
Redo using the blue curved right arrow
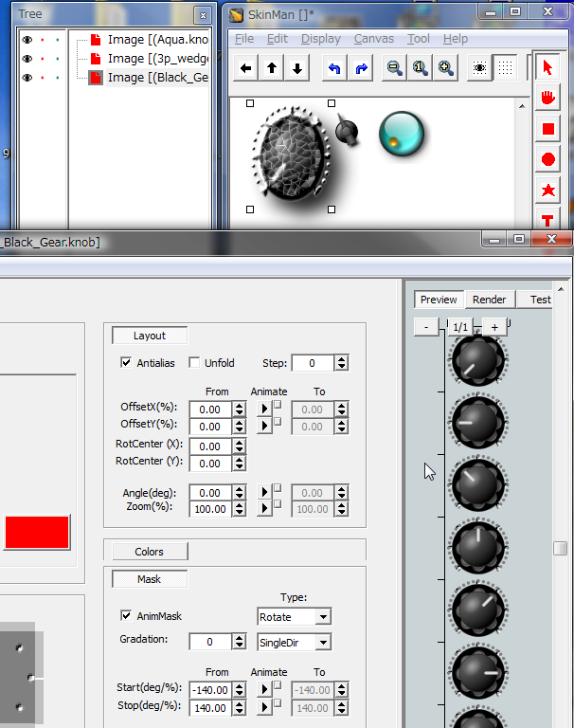361,68
